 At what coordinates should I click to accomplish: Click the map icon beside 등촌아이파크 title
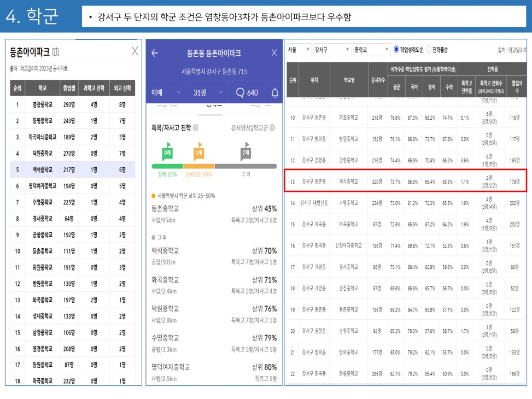pyautogui.click(x=56, y=52)
